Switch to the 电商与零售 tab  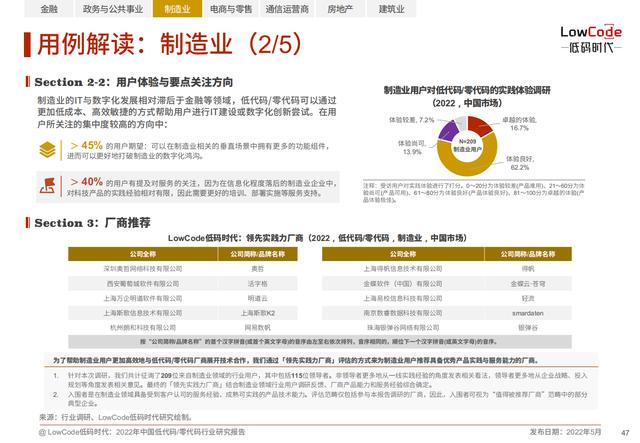point(231,9)
